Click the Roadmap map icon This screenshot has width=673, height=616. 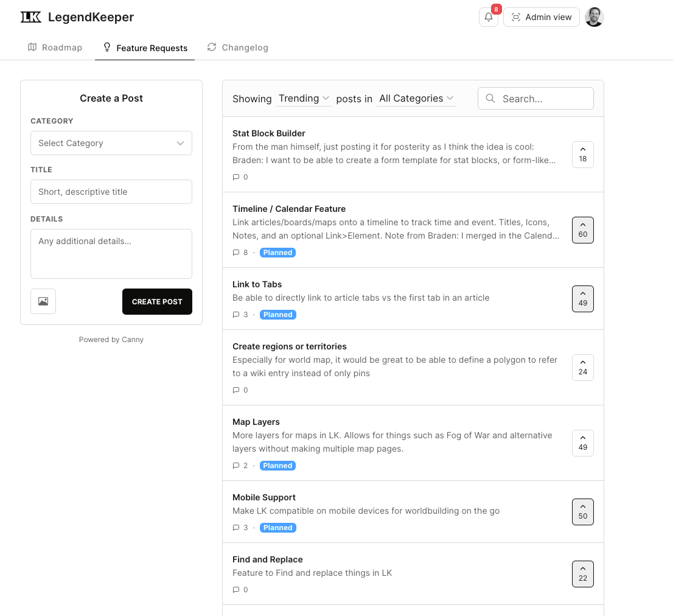click(32, 47)
